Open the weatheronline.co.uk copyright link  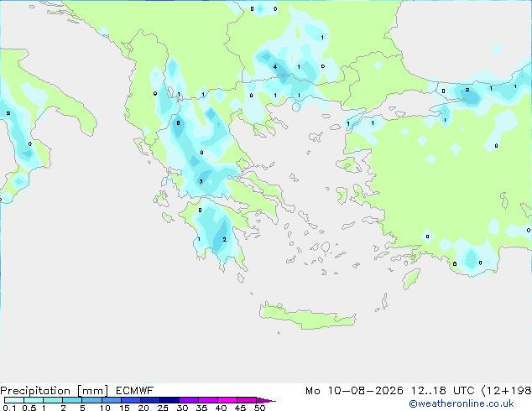(462, 403)
